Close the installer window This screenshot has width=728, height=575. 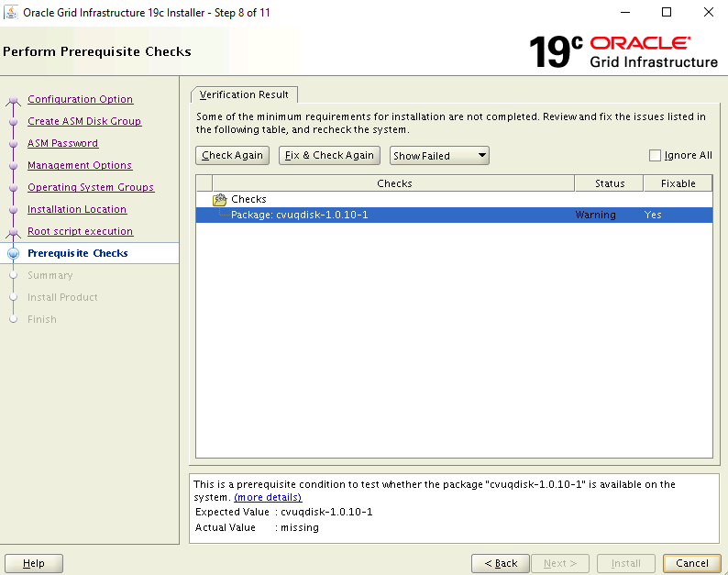click(x=708, y=13)
